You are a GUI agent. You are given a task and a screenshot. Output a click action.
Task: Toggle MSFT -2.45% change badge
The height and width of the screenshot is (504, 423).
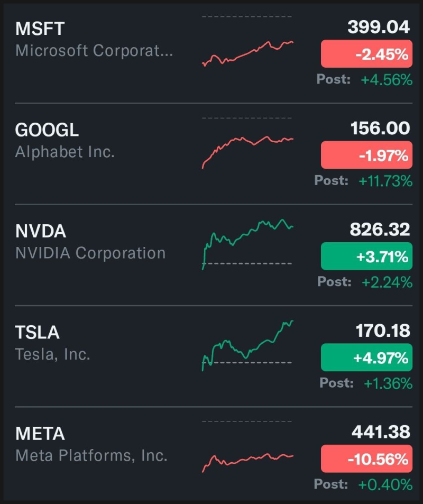tap(366, 54)
